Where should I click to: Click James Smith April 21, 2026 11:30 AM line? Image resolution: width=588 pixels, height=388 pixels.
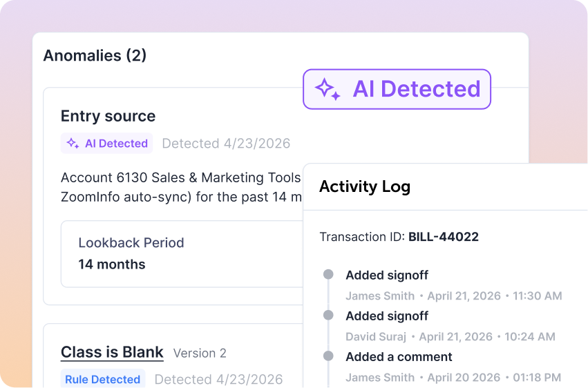(454, 296)
